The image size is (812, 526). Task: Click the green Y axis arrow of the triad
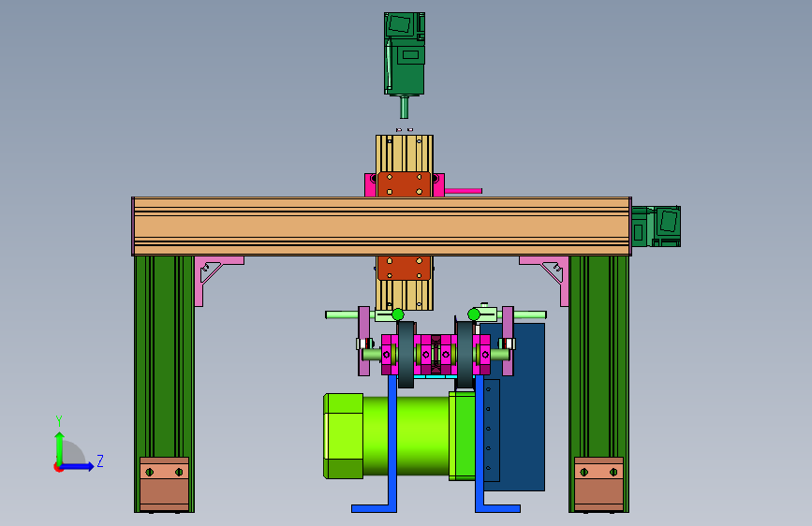pyautogui.click(x=60, y=447)
